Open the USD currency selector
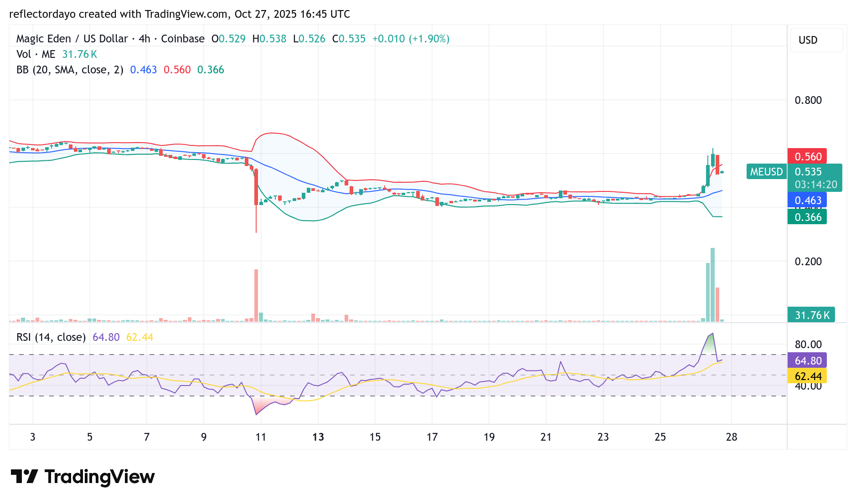 pyautogui.click(x=816, y=40)
